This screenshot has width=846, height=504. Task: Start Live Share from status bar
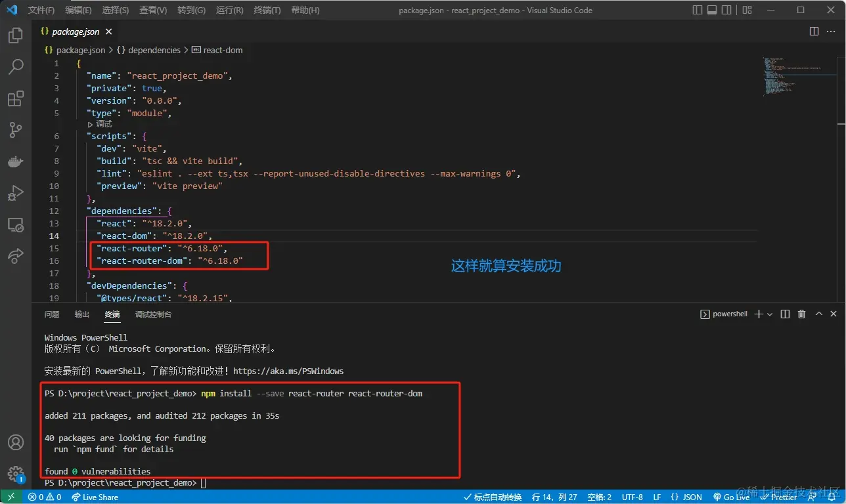(95, 497)
